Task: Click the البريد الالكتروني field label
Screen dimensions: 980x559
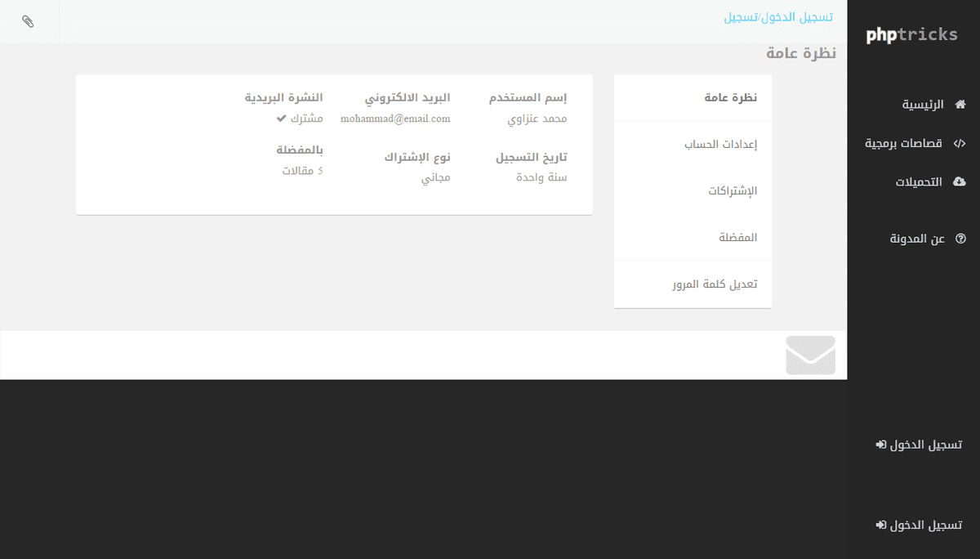Action: (x=408, y=98)
